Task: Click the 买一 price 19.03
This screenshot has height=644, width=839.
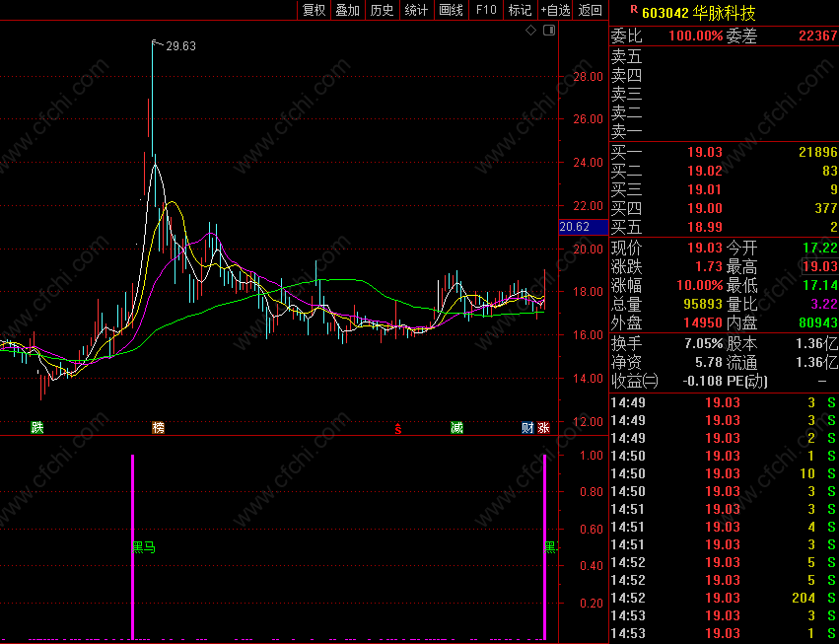Action: click(x=705, y=152)
